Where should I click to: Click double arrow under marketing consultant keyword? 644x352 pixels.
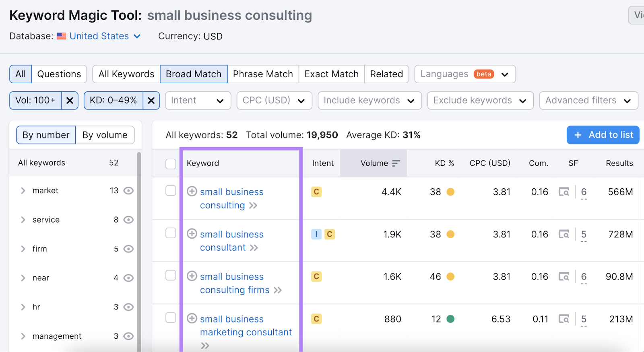[x=205, y=346]
